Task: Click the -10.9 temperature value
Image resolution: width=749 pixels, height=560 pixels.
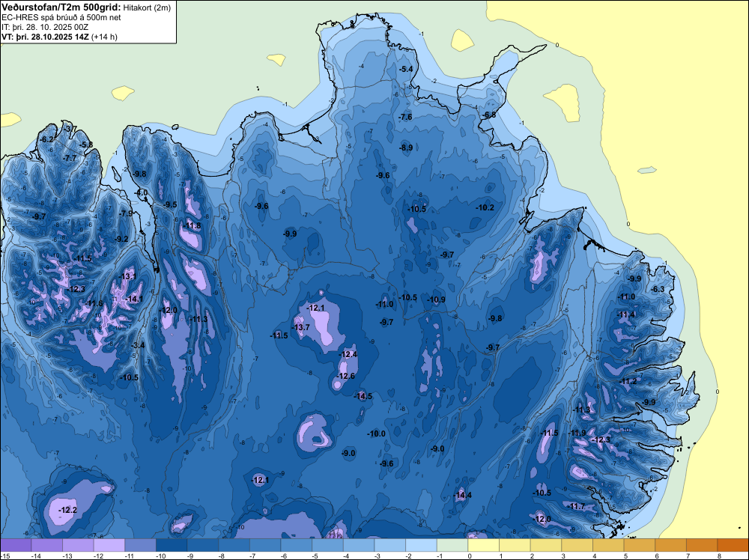Action: pyautogui.click(x=437, y=299)
